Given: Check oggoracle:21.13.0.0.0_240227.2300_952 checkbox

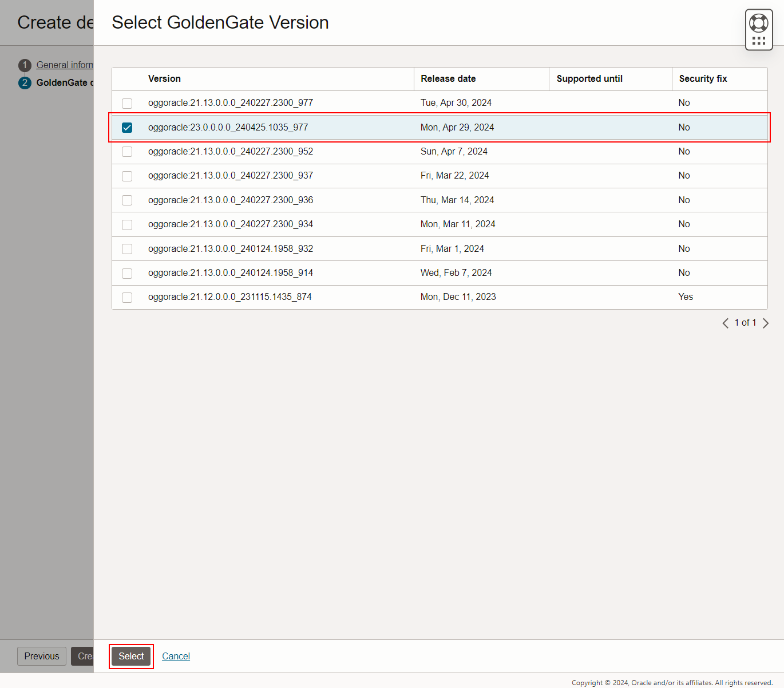Looking at the screenshot, I should click(x=127, y=152).
